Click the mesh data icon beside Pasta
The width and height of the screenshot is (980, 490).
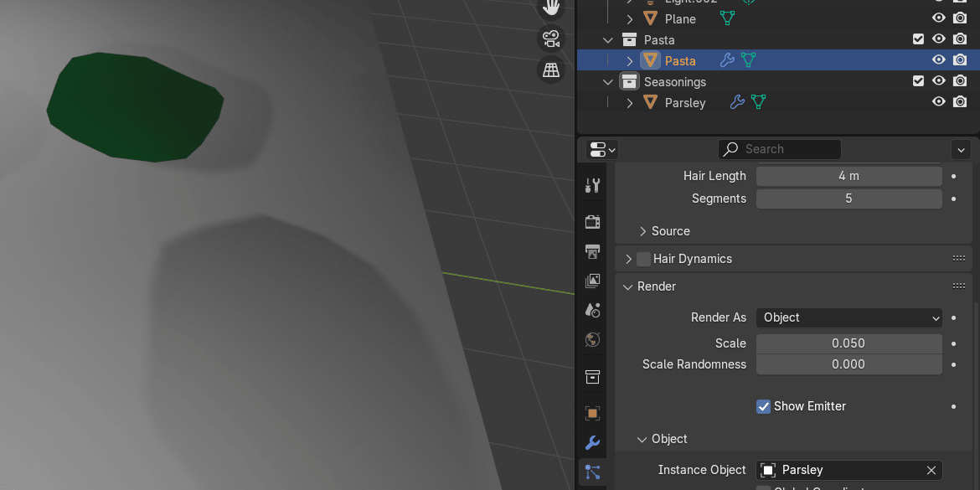click(x=748, y=60)
